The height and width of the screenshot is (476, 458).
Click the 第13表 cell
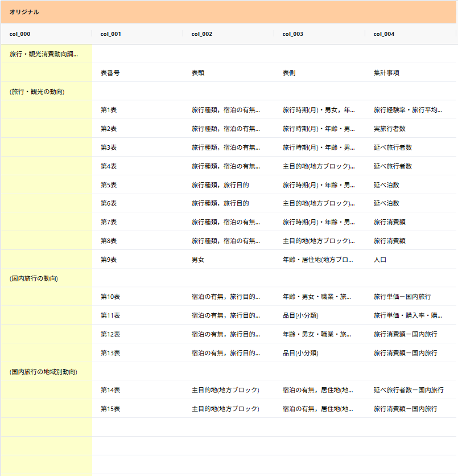(x=110, y=353)
